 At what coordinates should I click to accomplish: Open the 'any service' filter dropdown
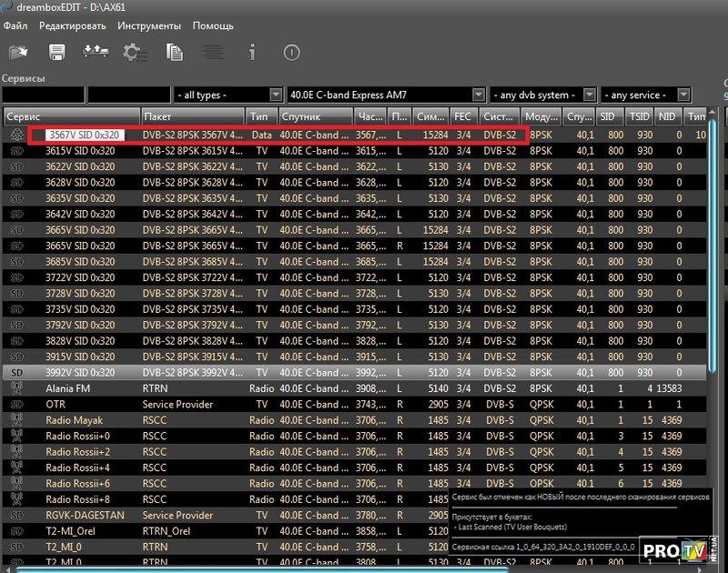click(683, 95)
